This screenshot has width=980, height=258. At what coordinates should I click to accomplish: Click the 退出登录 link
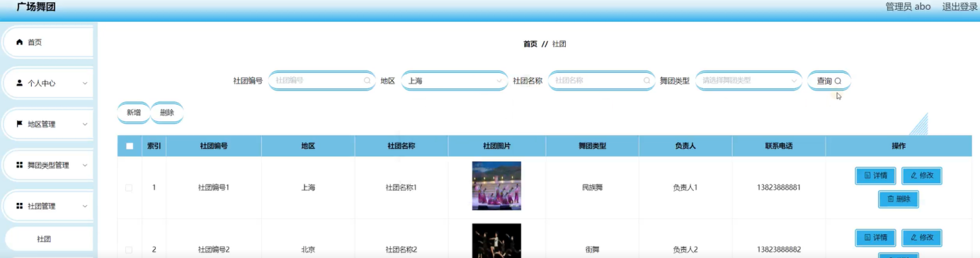(x=959, y=7)
